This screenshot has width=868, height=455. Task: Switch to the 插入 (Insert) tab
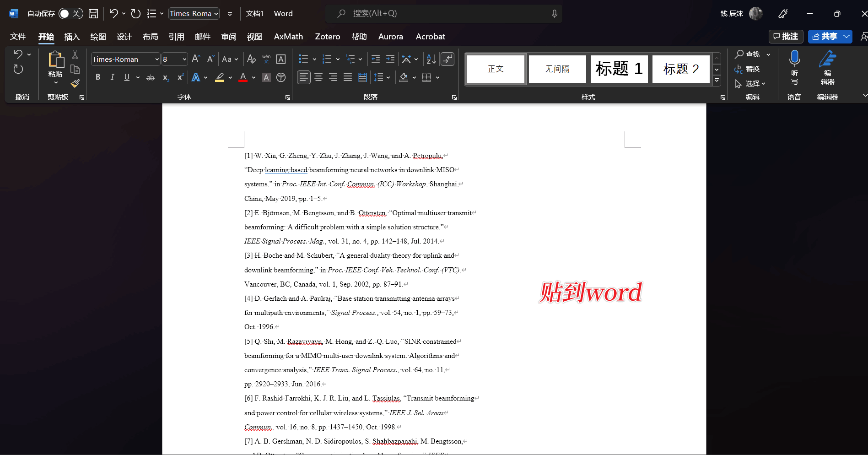coord(72,37)
